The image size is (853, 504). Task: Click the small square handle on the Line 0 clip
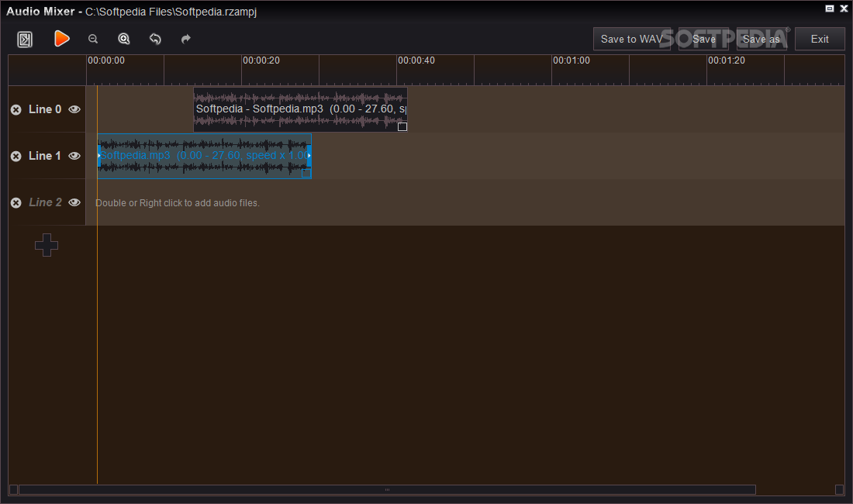coord(402,126)
